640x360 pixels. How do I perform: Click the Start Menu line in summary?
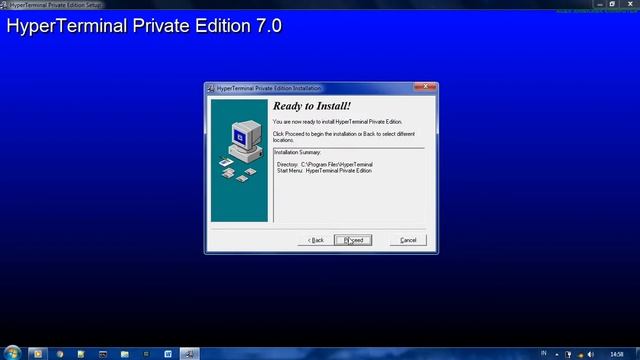(324, 171)
